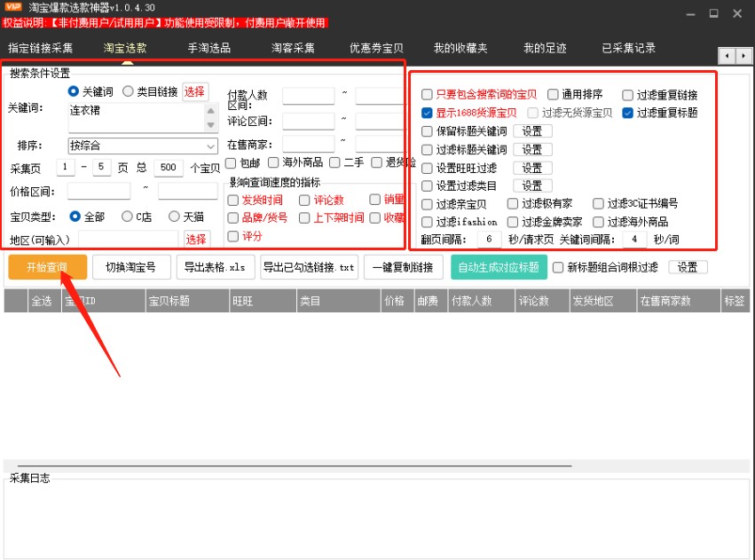This screenshot has width=755, height=560.
Task: Enable 只要包含搜索词的宝贝 checkbox
Action: tap(427, 94)
